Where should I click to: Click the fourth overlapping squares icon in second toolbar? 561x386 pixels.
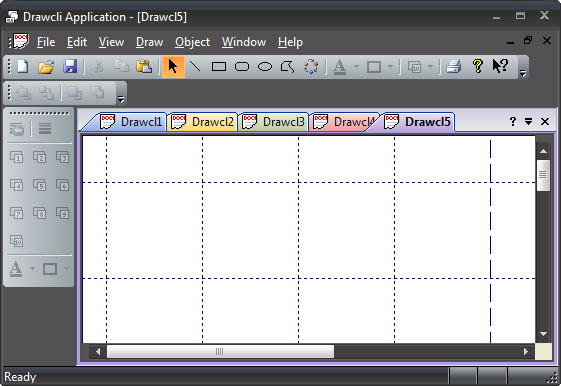[x=98, y=93]
